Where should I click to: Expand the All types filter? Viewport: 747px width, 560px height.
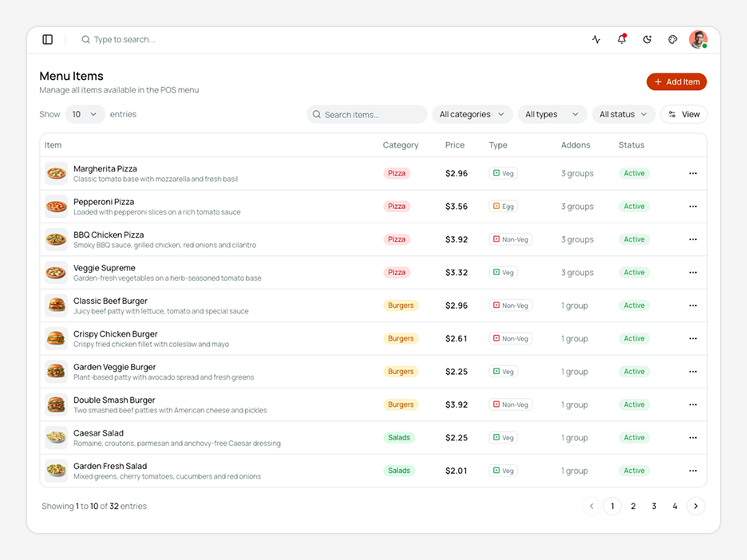point(551,114)
